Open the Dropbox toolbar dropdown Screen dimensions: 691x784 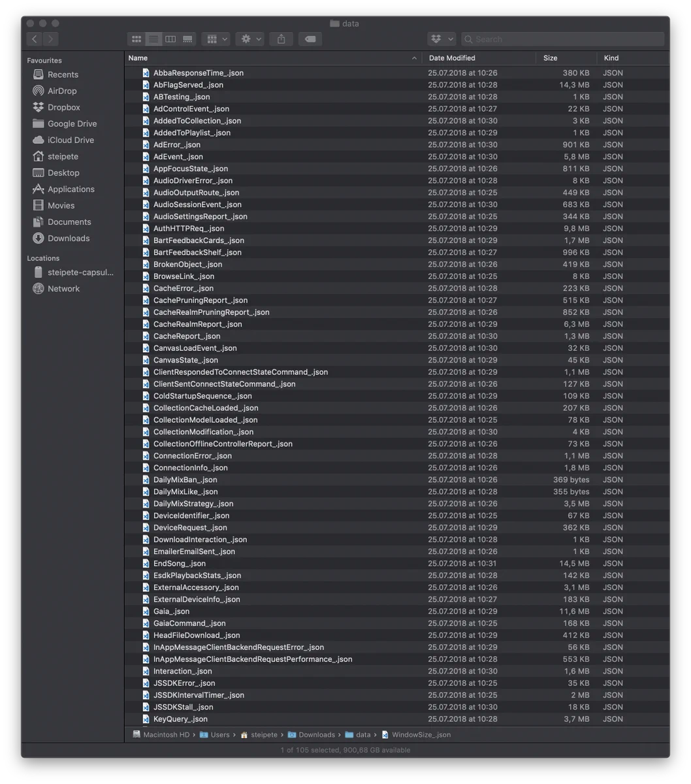[442, 39]
